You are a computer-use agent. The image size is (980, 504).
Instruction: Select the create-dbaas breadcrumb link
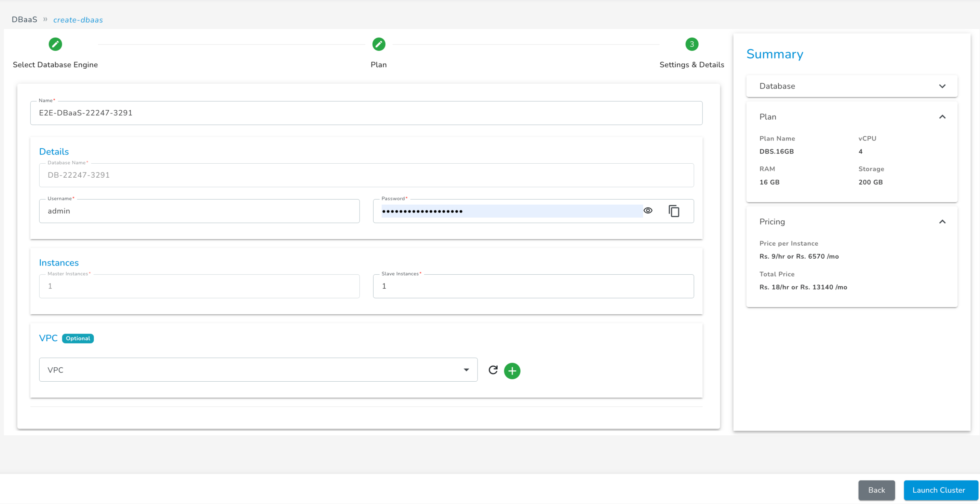[x=78, y=19]
